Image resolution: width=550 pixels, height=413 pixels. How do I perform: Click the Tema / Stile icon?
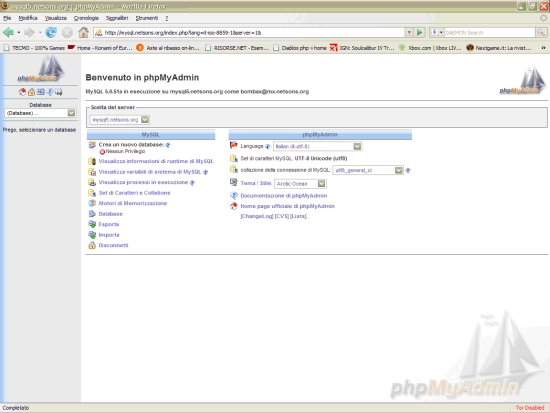pos(234,182)
